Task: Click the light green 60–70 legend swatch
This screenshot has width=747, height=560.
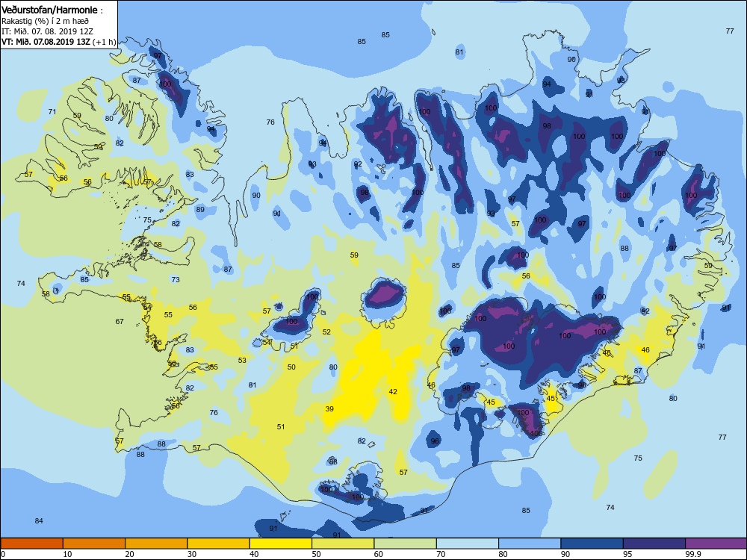Action: point(406,544)
